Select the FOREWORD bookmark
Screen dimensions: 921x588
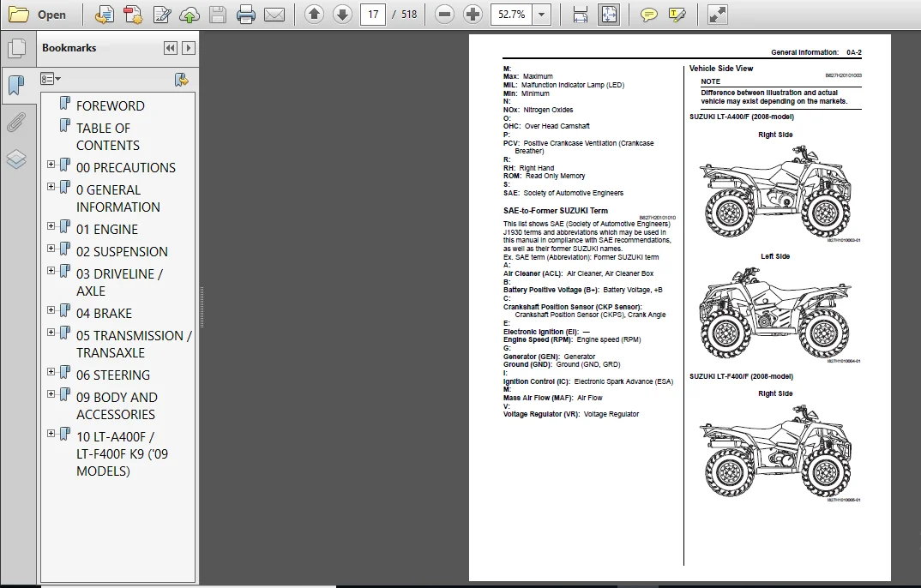coord(111,105)
